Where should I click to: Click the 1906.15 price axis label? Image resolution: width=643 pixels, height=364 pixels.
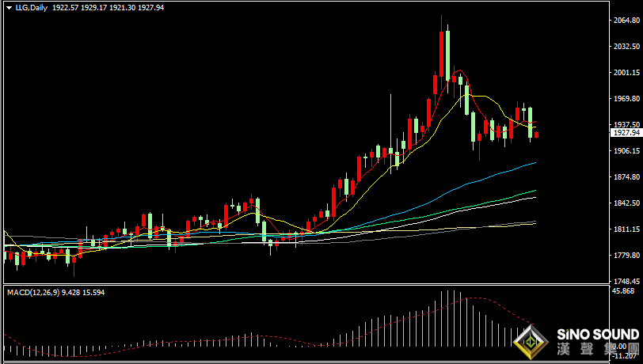tap(626, 151)
